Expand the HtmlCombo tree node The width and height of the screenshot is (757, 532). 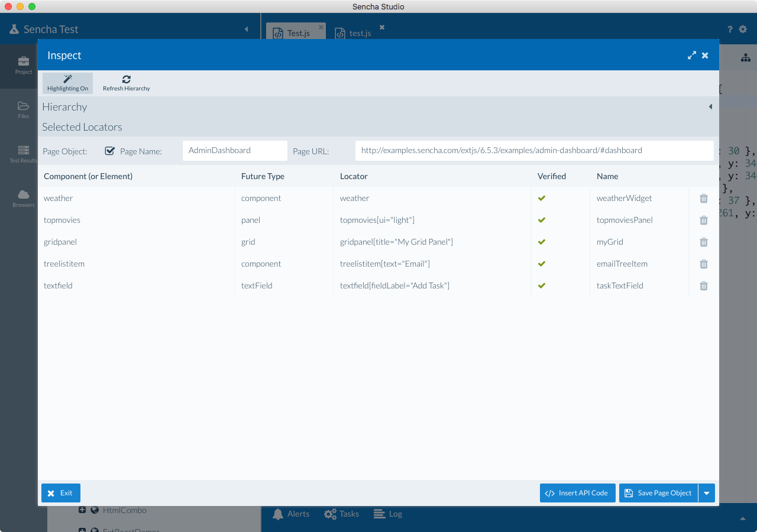(82, 510)
